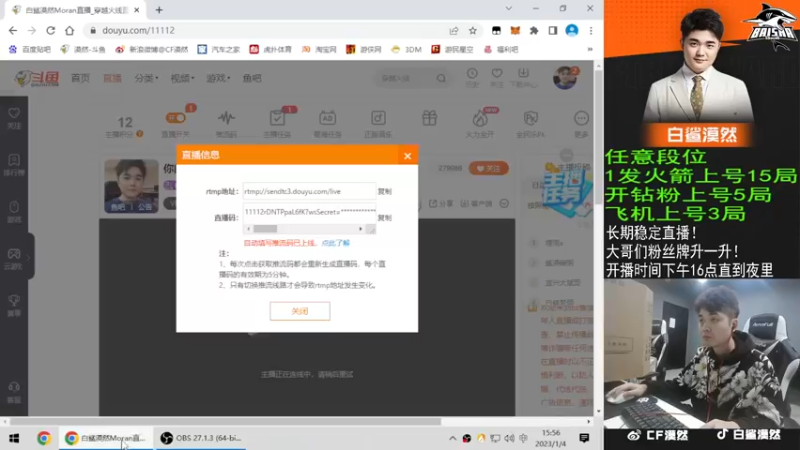Copy the 直播码 stream key with 复制
The height and width of the screenshot is (450, 800).
coord(385,218)
